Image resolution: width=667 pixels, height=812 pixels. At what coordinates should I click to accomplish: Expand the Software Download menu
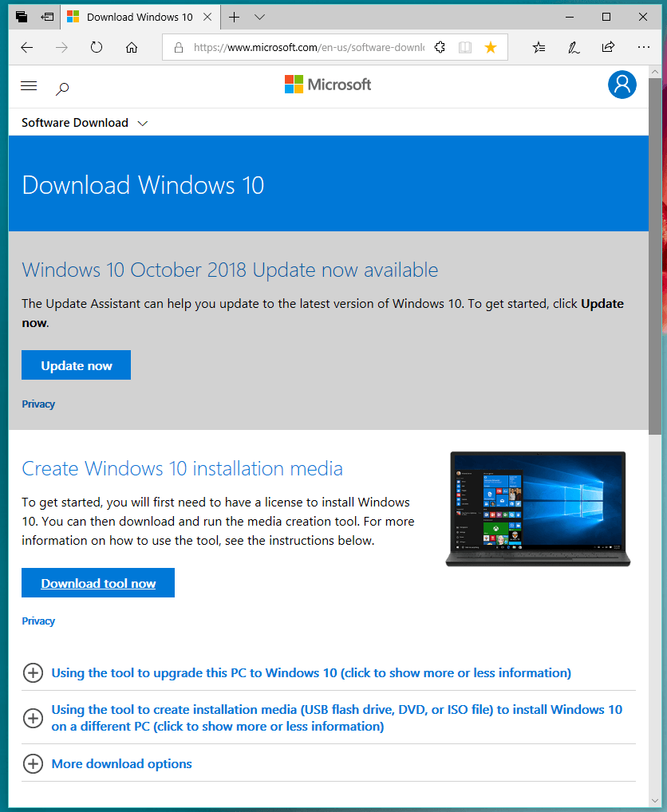(x=85, y=123)
